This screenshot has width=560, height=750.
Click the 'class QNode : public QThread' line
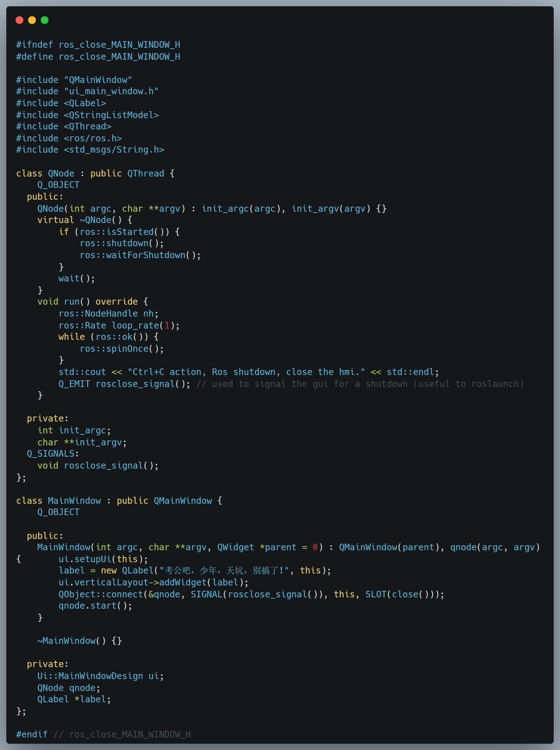point(95,173)
